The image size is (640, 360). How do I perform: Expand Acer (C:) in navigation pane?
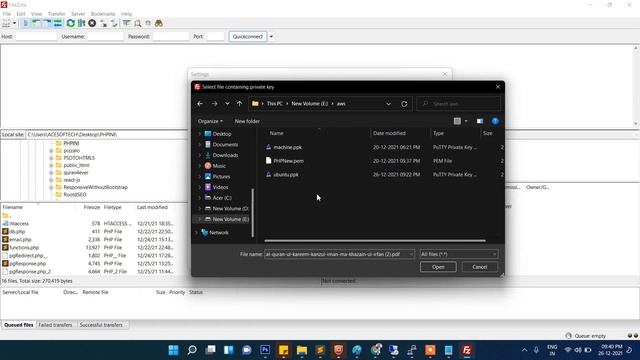point(200,198)
